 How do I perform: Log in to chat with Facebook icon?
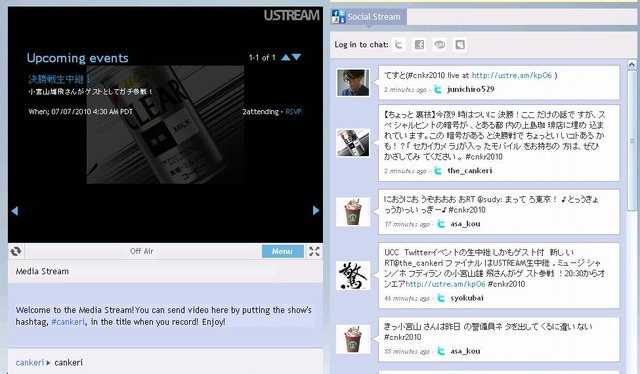point(419,45)
